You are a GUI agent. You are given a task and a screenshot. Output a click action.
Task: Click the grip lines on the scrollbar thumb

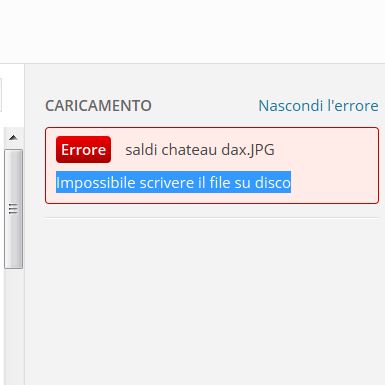[13, 209]
